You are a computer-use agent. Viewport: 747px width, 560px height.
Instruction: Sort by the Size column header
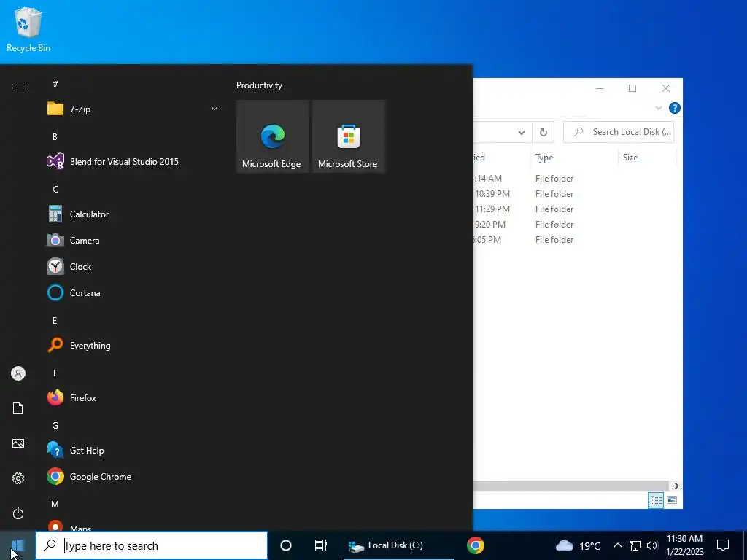[647, 157]
